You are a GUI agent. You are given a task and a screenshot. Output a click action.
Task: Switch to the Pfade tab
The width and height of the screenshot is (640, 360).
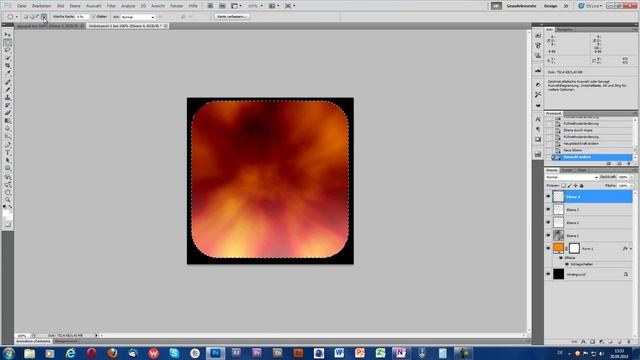(x=582, y=170)
